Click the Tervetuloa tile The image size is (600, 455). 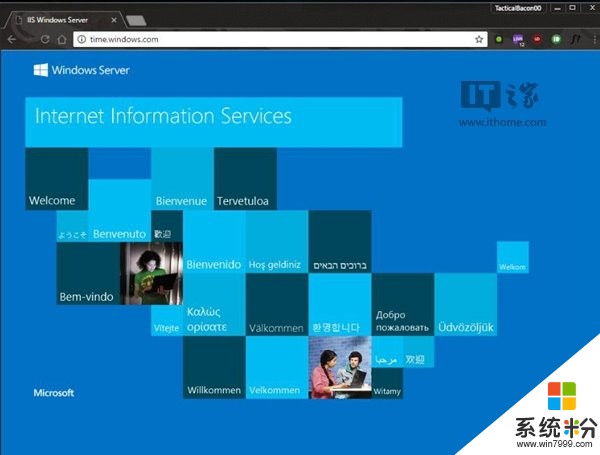(x=245, y=179)
